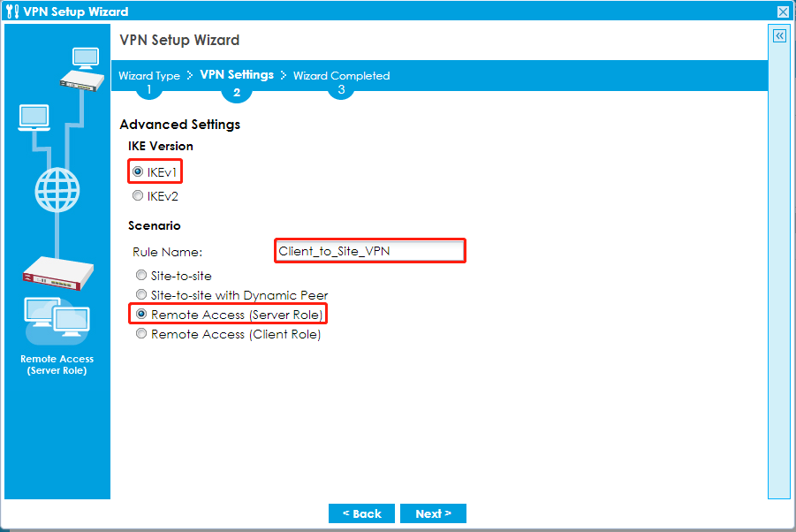Close the VPN Setup Wizard window
This screenshot has height=532, width=796.
783,11
